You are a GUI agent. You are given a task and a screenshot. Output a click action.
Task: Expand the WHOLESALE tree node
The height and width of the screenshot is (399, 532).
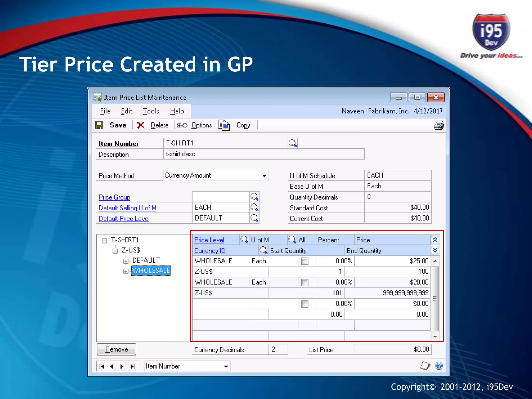126,271
